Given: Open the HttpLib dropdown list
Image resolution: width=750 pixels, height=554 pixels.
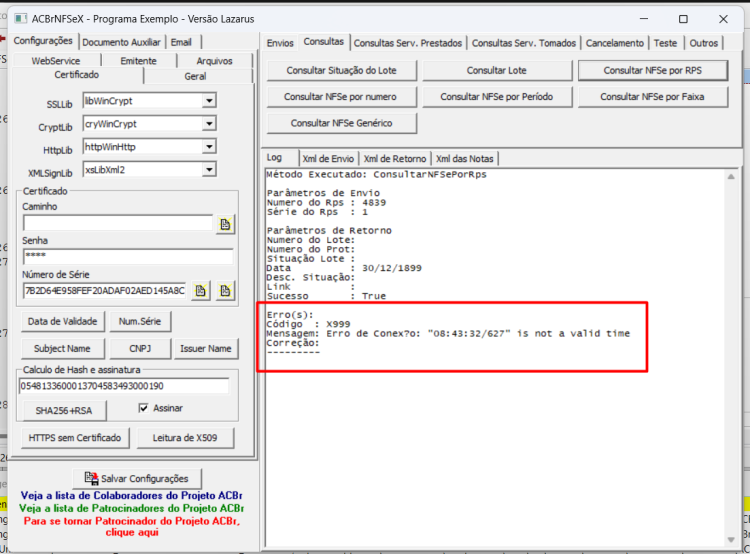Looking at the screenshot, I should coord(209,146).
